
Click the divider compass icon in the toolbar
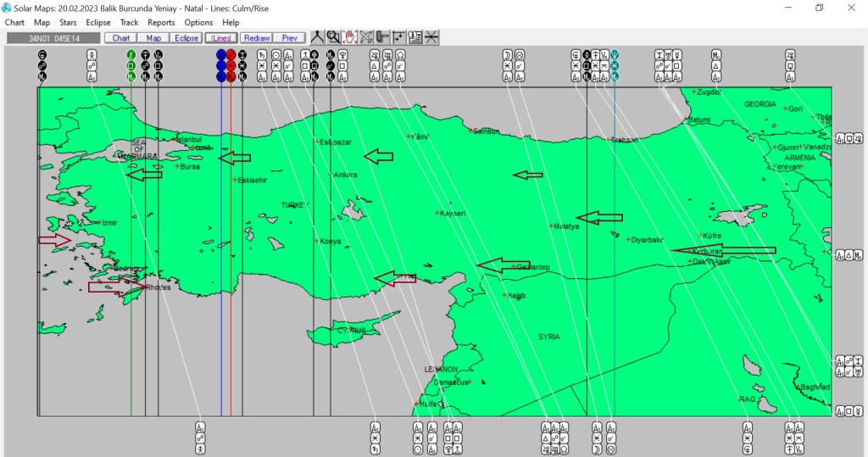click(x=317, y=37)
